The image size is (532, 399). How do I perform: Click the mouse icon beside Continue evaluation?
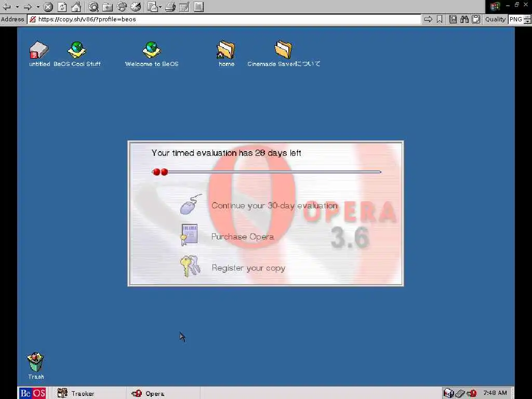(191, 204)
